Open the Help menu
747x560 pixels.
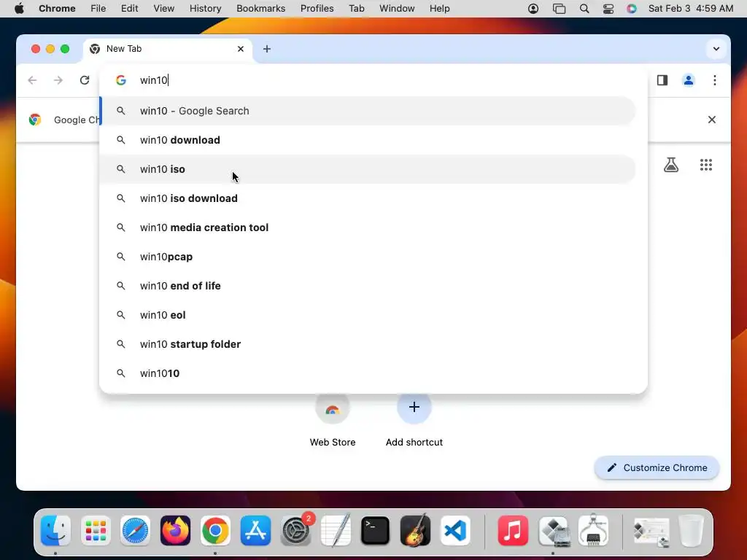coord(439,9)
